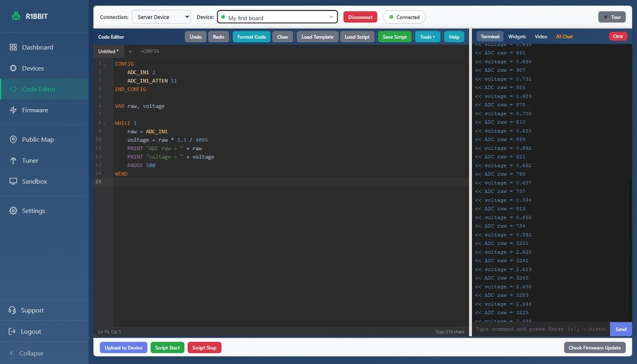Image resolution: width=637 pixels, height=364 pixels.
Task: Click Support link in sidebar
Action: coord(44,310)
